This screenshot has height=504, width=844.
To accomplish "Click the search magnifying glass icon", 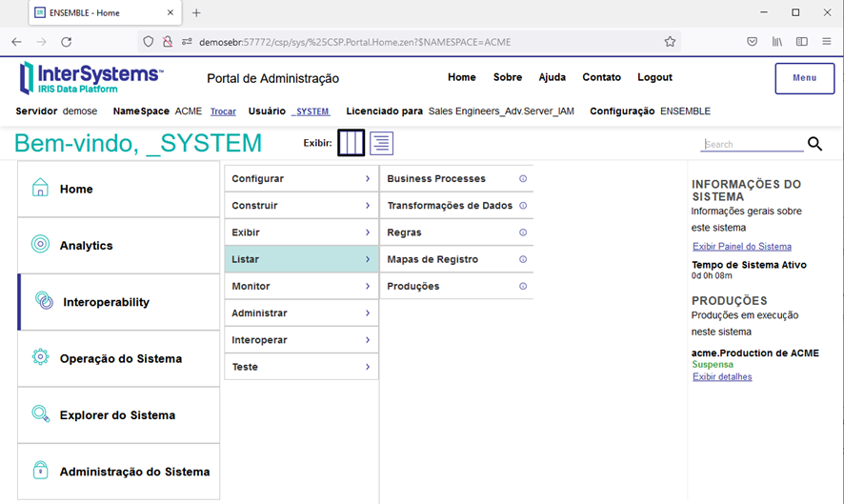I will pos(814,144).
